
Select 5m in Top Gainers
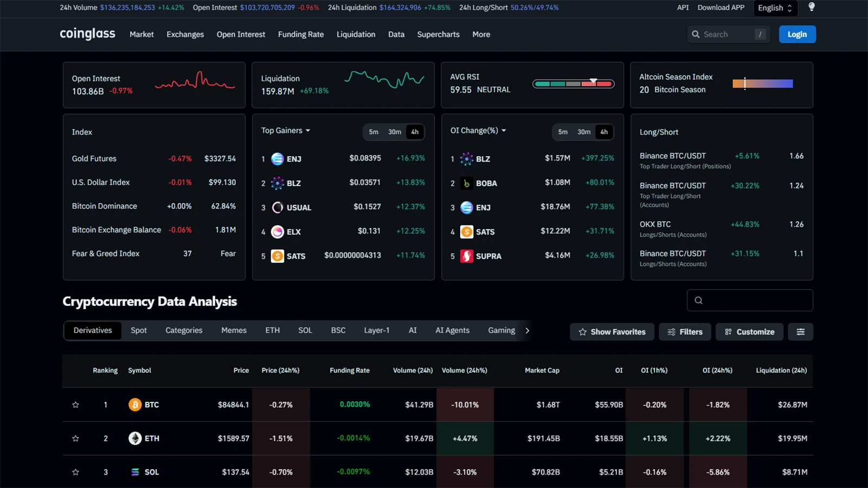click(374, 132)
